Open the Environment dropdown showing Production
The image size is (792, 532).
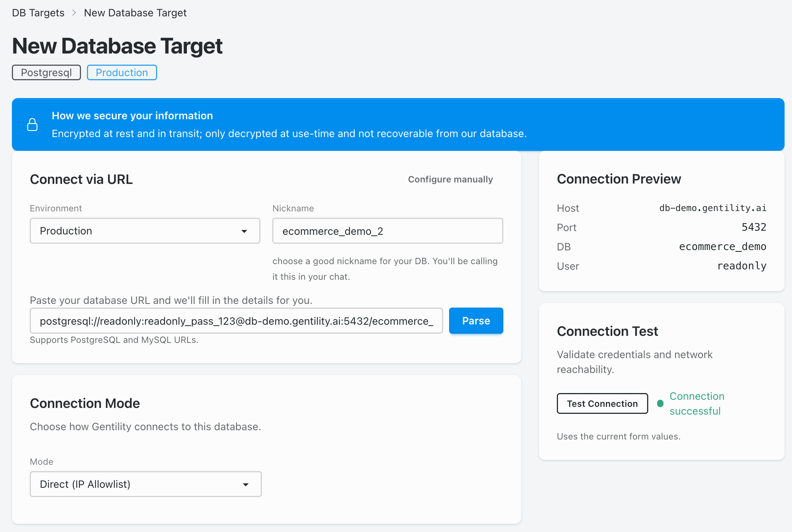(145, 231)
